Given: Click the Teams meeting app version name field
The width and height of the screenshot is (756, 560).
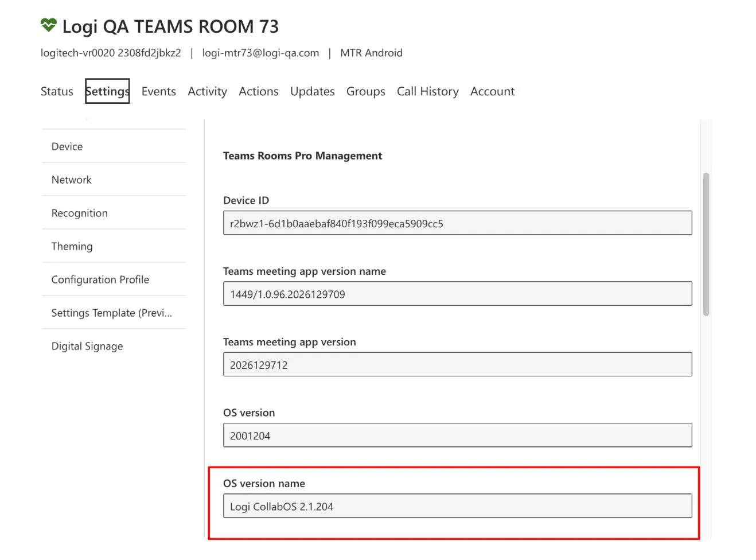Looking at the screenshot, I should 457,294.
